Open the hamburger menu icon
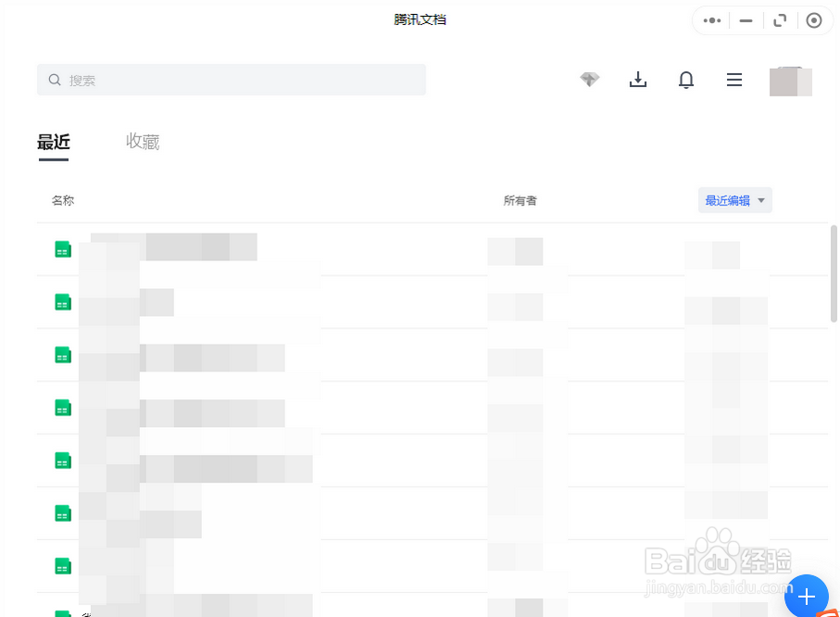Viewport: 840px width, 617px height. pos(733,80)
